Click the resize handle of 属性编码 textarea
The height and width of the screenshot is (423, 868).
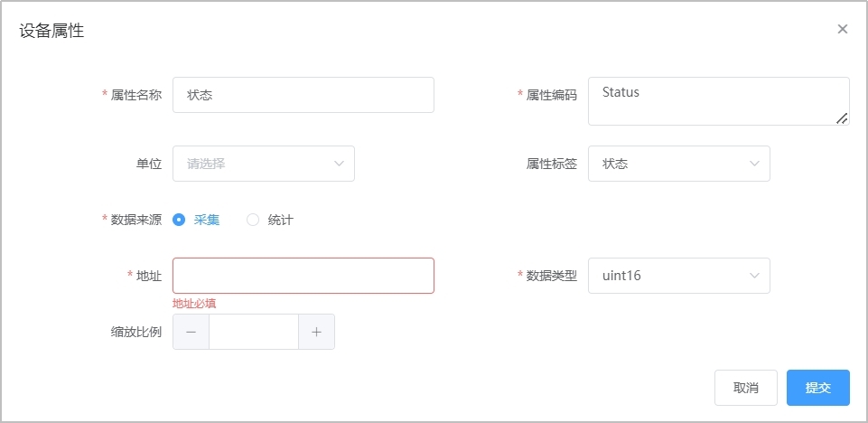(x=842, y=117)
